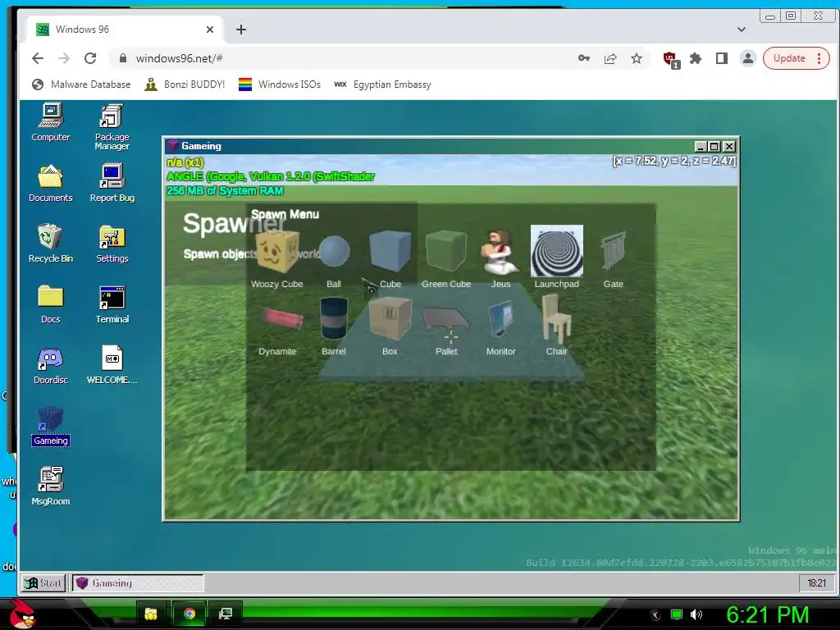Bookmark this page with the star
840x630 pixels.
pos(637,58)
